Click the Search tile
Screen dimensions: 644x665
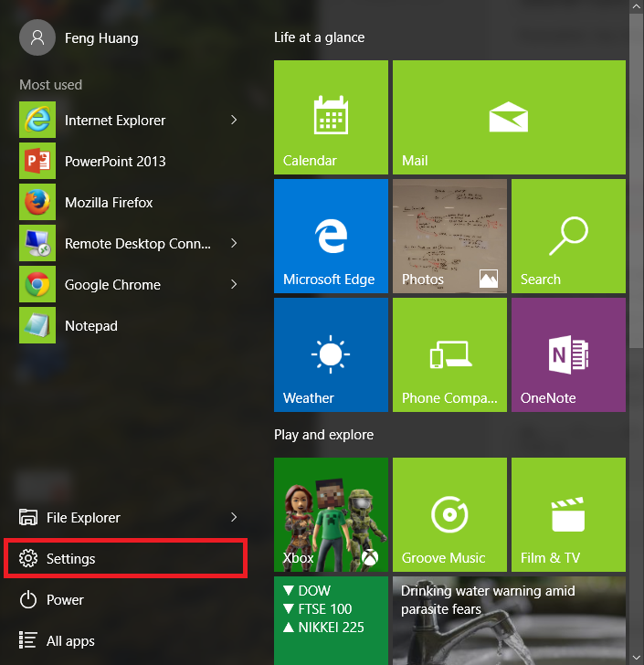pos(568,236)
